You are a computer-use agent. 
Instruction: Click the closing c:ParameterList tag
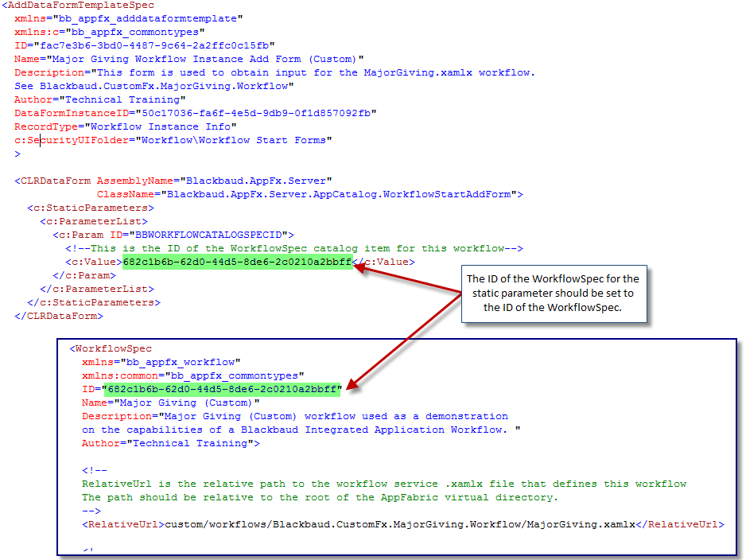click(97, 289)
